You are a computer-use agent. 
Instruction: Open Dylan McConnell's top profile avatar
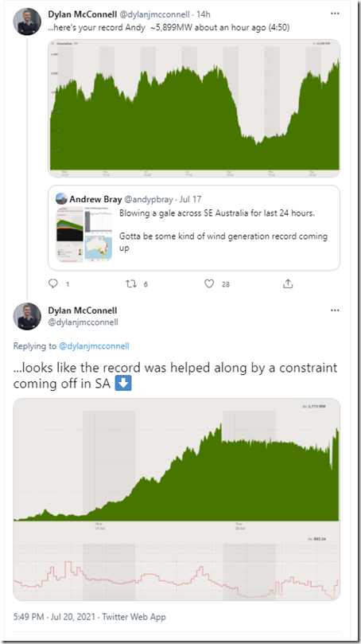27,21
